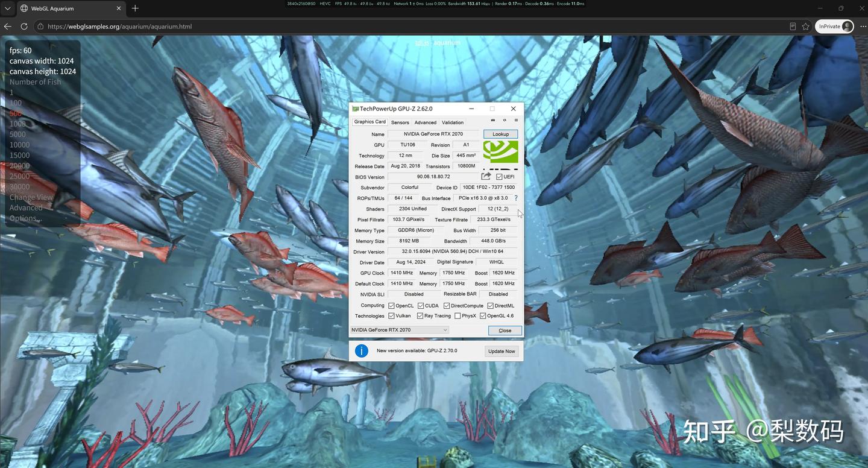
Task: Set fish count to 15000
Action: 20,155
